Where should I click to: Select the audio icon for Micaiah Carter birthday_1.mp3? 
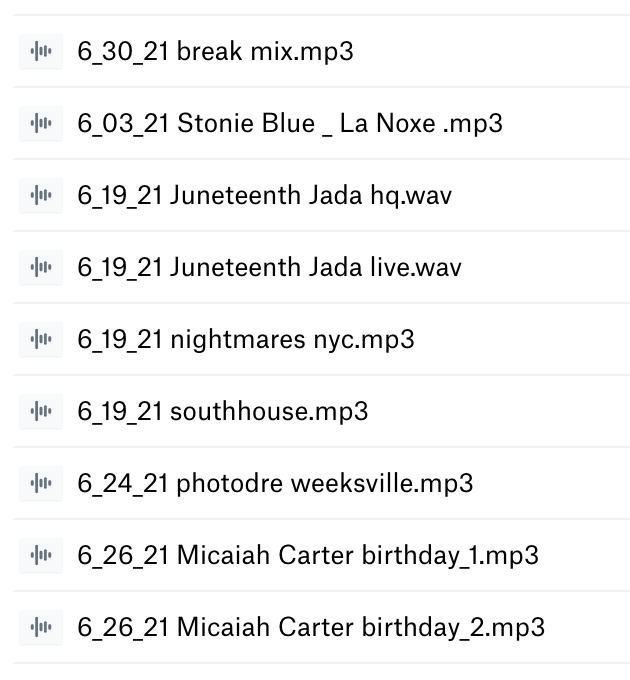coord(41,556)
